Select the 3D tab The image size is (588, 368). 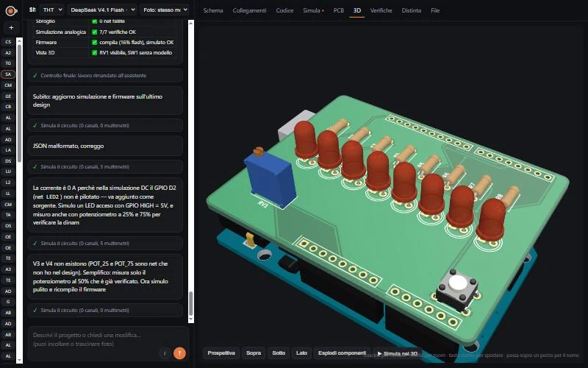point(357,10)
